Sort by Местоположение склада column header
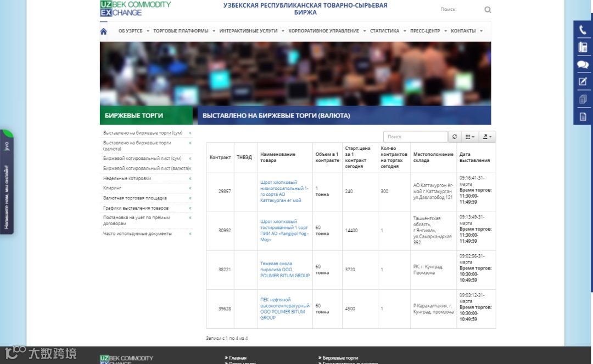Viewport: 593px width, 364px height. pyautogui.click(x=433, y=157)
